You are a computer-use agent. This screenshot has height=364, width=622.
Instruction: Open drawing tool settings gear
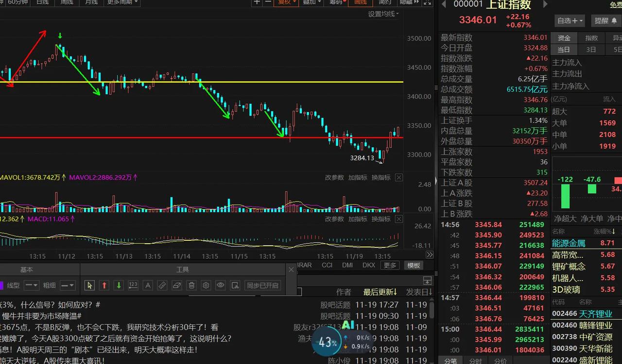[x=206, y=285]
